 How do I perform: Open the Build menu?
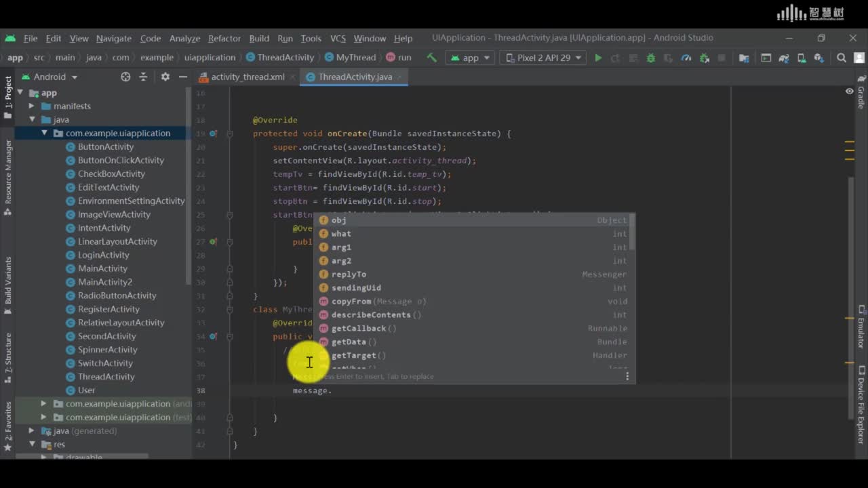259,38
